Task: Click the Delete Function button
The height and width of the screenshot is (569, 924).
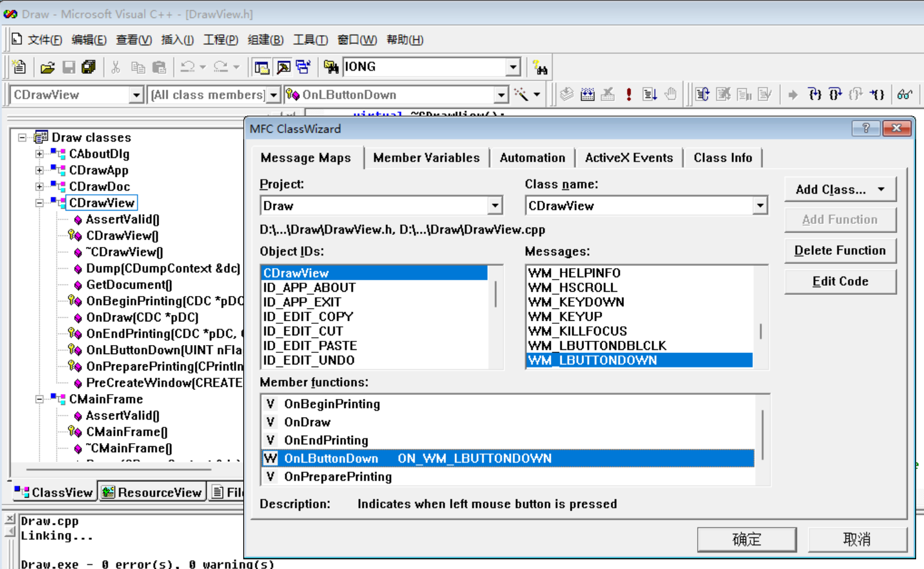Action: click(840, 251)
